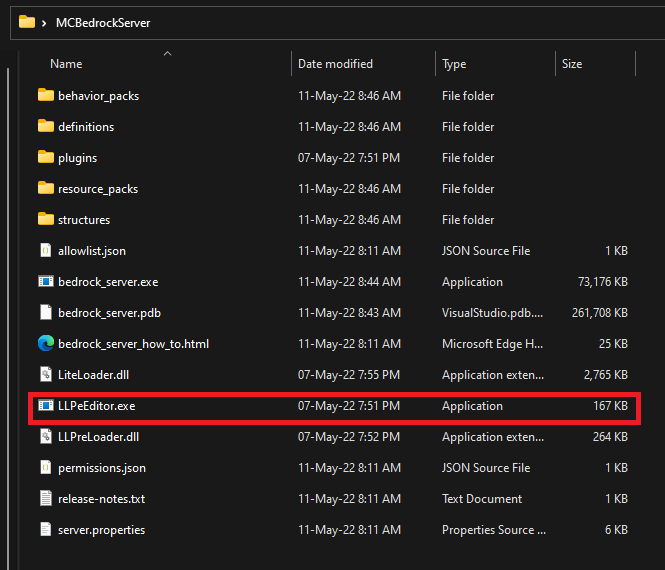The height and width of the screenshot is (570, 665).
Task: Click the VisualStudio.pdb type cell
Action: (492, 313)
